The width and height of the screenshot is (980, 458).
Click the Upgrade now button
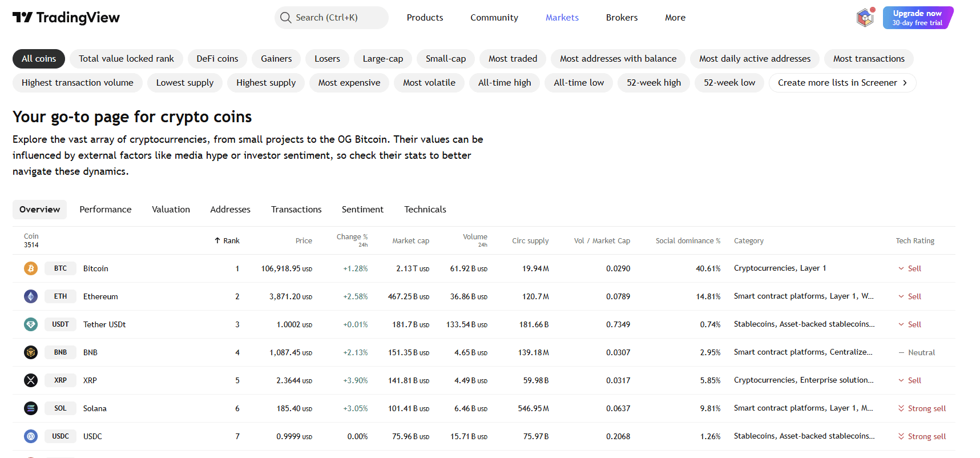coord(917,18)
